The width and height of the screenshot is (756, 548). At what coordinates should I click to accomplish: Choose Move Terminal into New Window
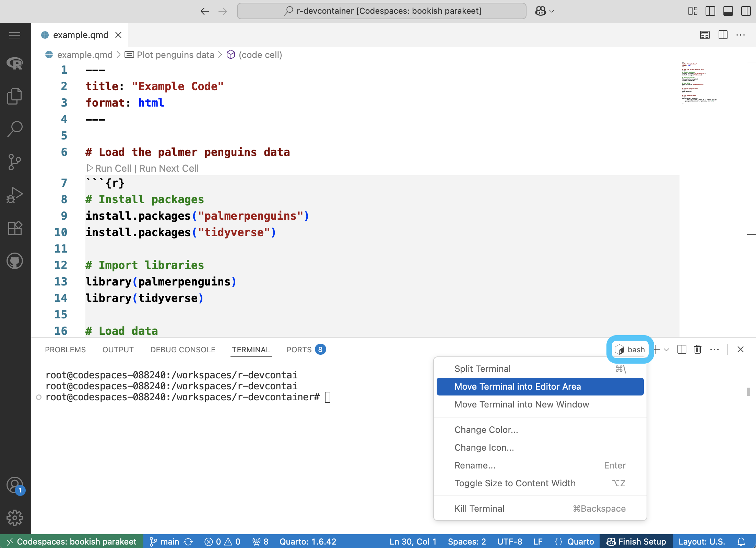pos(540,404)
